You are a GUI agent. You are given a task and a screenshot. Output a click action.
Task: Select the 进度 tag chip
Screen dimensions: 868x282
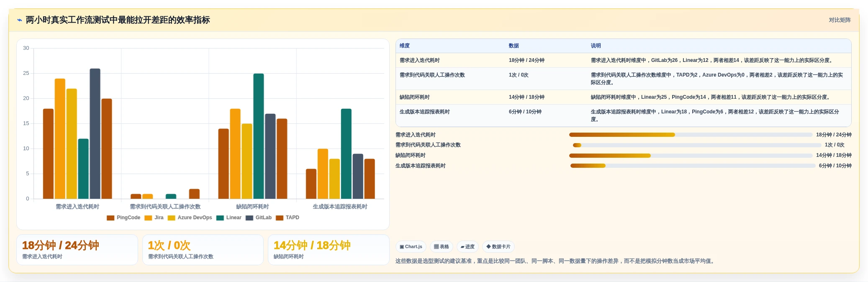point(467,247)
